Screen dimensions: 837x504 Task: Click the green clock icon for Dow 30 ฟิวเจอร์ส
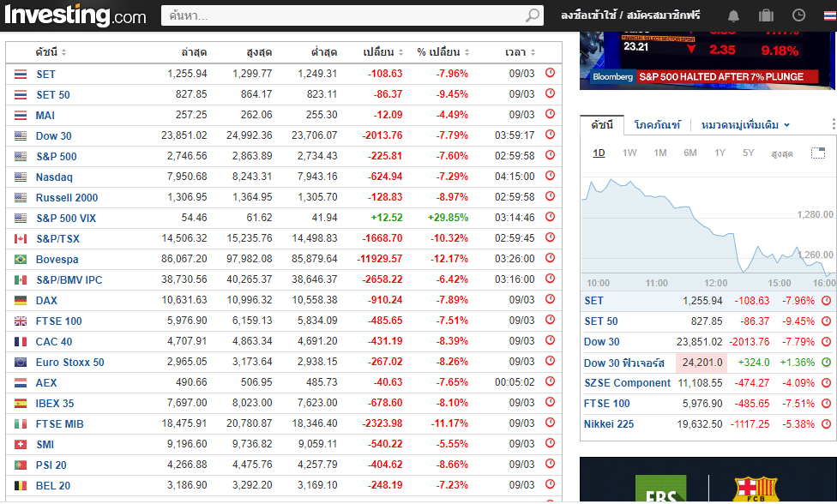tap(827, 363)
